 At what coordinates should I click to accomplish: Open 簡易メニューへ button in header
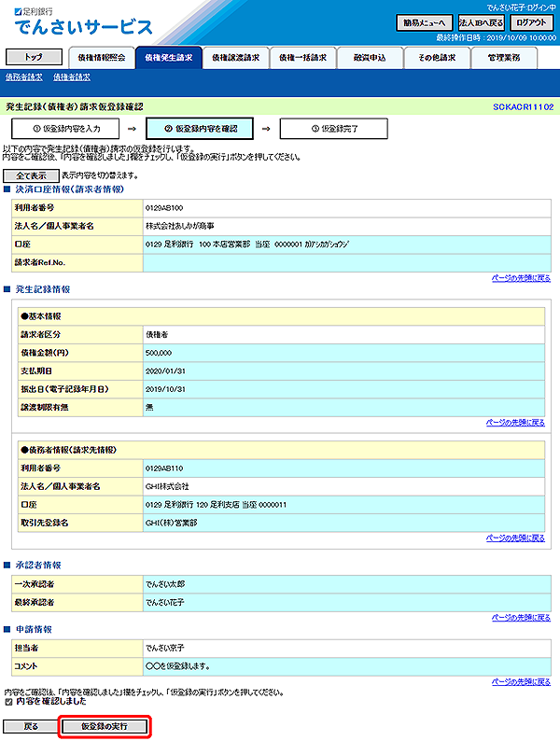(425, 22)
